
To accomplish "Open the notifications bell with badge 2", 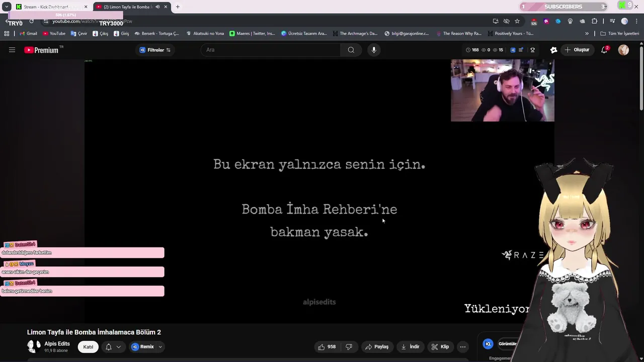I will pos(604,50).
